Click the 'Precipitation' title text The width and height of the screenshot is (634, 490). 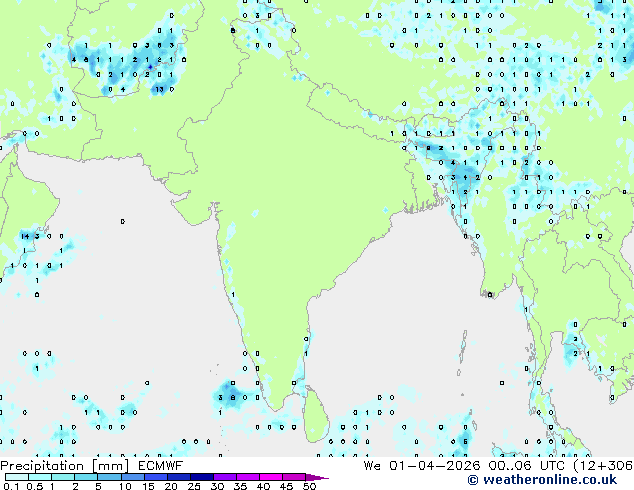42,466
